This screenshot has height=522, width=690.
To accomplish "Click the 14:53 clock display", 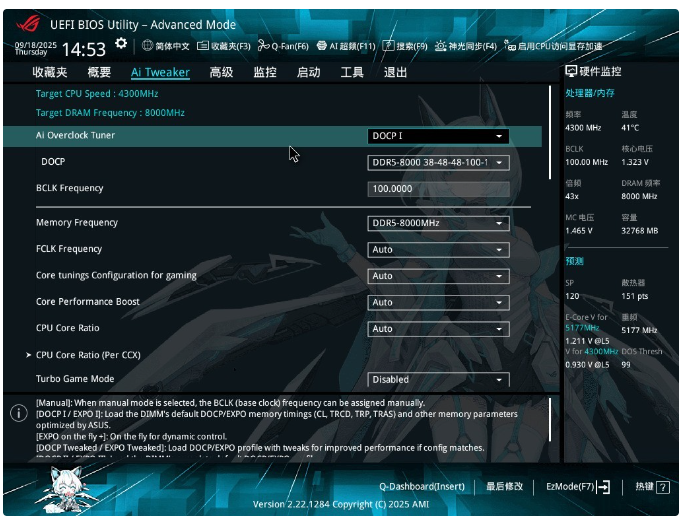I will [x=84, y=49].
